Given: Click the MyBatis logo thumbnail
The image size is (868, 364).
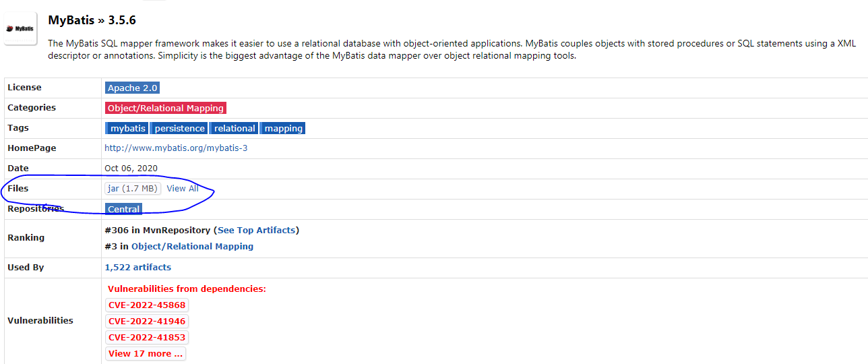Looking at the screenshot, I should click(x=20, y=28).
